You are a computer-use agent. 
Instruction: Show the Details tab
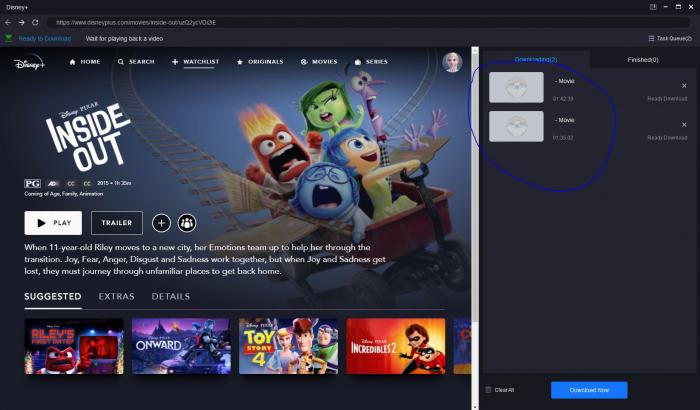pos(170,297)
